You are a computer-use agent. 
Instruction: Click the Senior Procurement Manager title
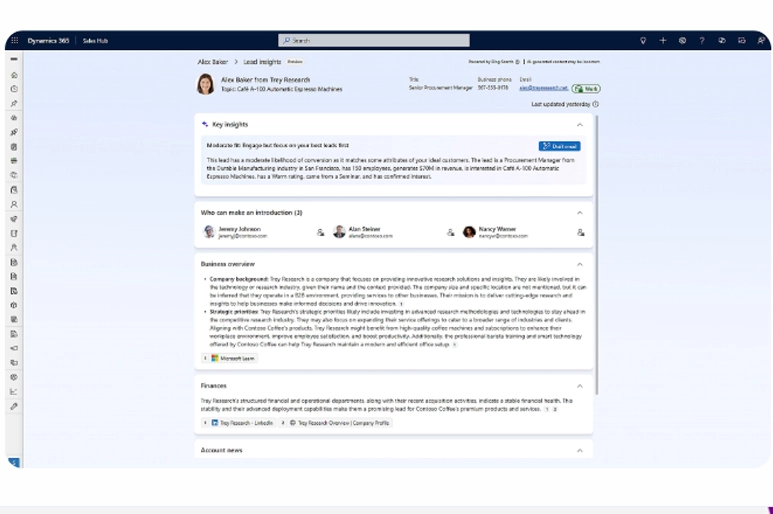440,88
